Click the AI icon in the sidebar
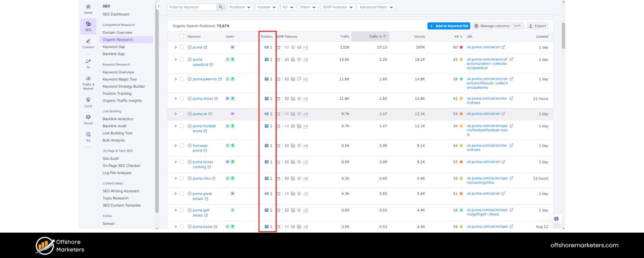The width and height of the screenshot is (644, 258). tap(88, 62)
